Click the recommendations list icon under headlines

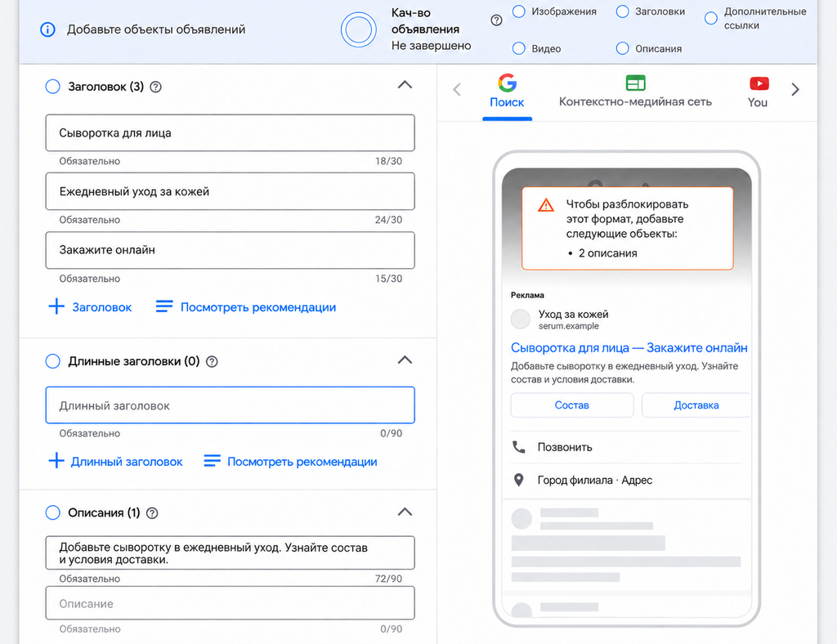[163, 306]
